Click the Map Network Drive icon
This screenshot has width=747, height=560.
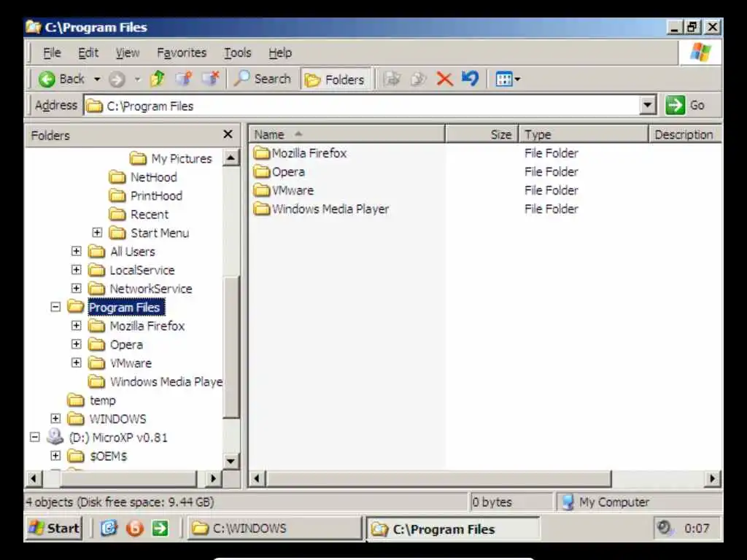coord(184,79)
